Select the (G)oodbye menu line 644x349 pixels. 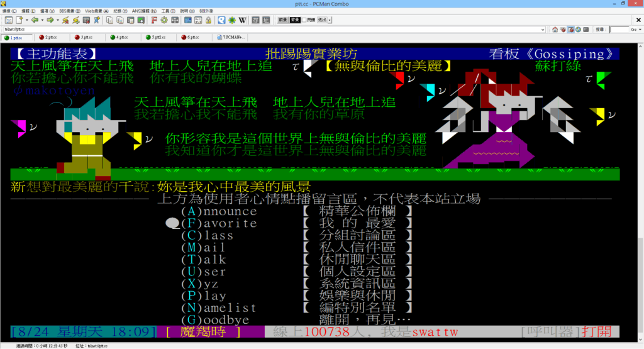297,320
